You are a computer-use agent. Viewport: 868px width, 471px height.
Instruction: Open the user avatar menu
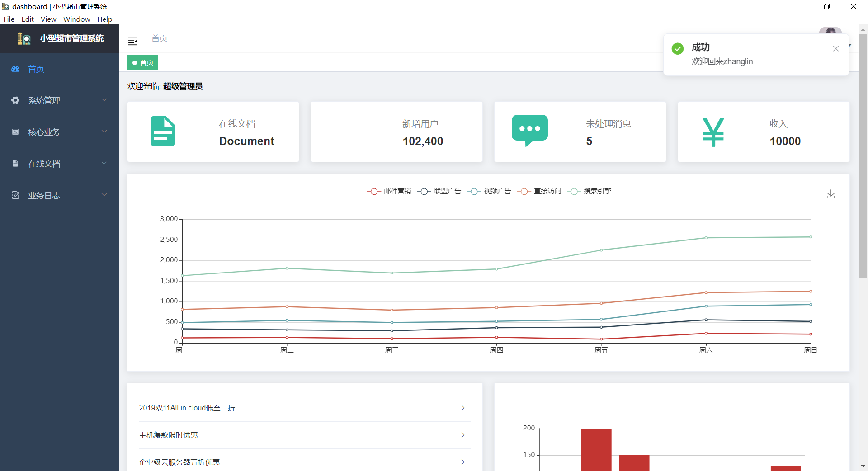[x=830, y=31]
